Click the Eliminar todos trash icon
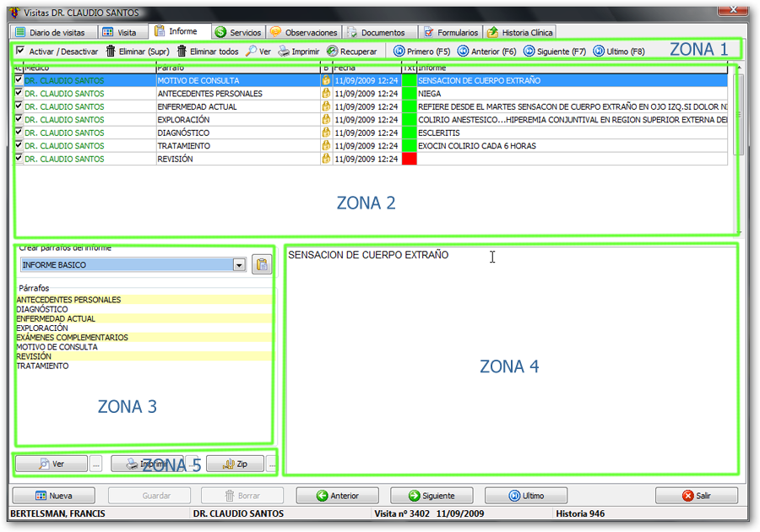Screen dimensions: 760x532 pyautogui.click(x=182, y=52)
